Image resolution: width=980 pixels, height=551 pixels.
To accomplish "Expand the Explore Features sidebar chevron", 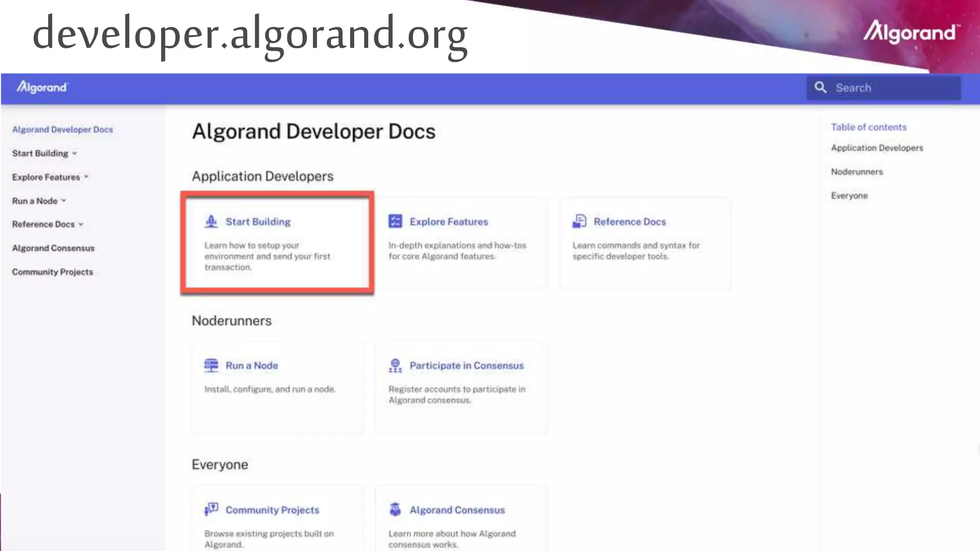I will [x=86, y=177].
